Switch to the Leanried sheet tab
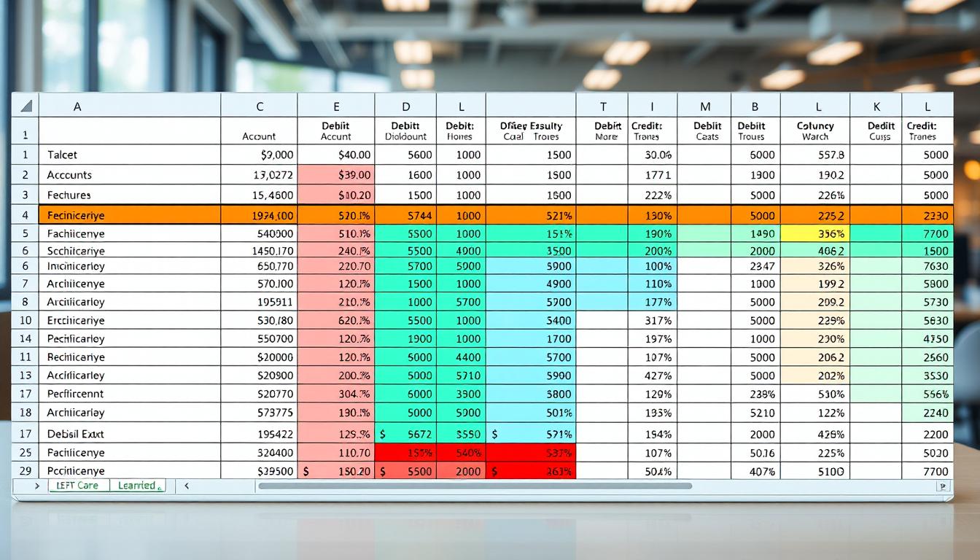The height and width of the screenshot is (560, 980). point(137,486)
